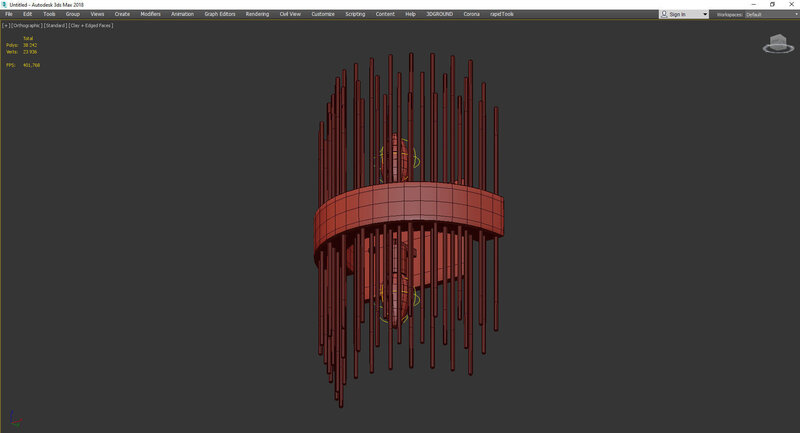The height and width of the screenshot is (433, 800).
Task: Open the Rendering menu
Action: click(257, 15)
